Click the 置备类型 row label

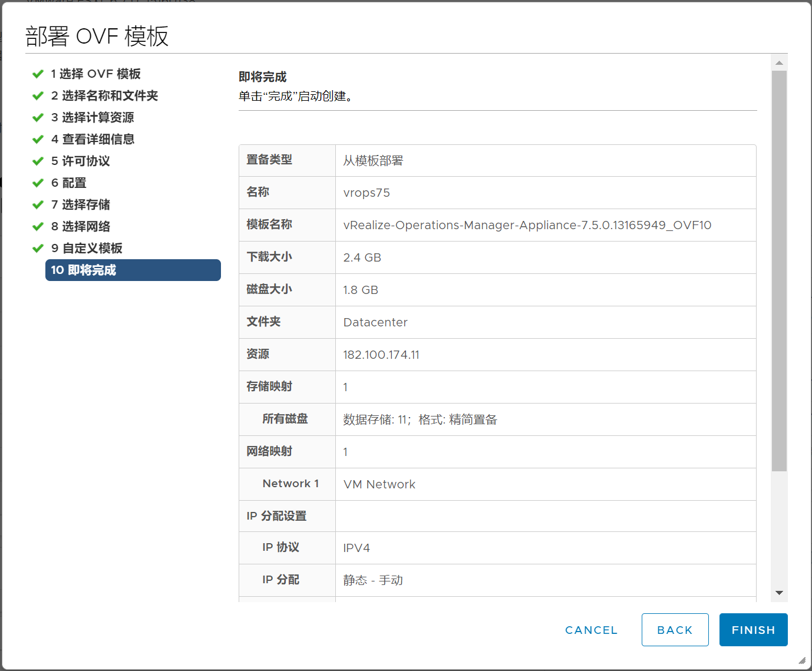click(x=269, y=160)
